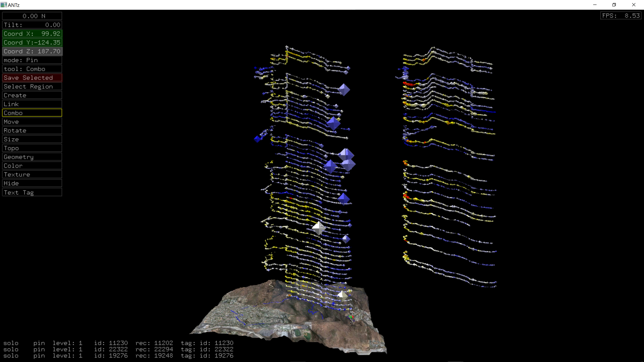Click the Tilt readout box

click(x=32, y=25)
